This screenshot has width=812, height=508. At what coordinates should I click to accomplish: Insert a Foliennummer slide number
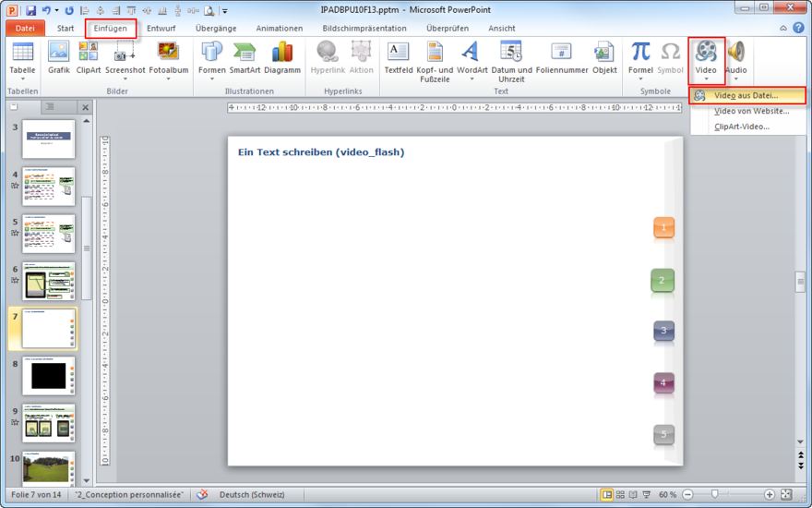[561, 58]
